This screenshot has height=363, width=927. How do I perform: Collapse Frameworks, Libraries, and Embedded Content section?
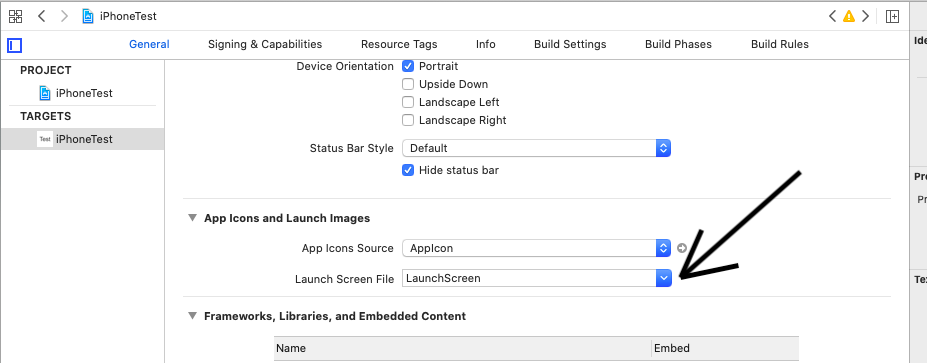192,316
